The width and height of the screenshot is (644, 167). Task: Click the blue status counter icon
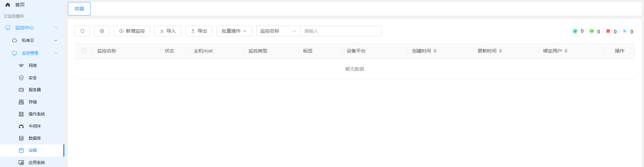(625, 31)
